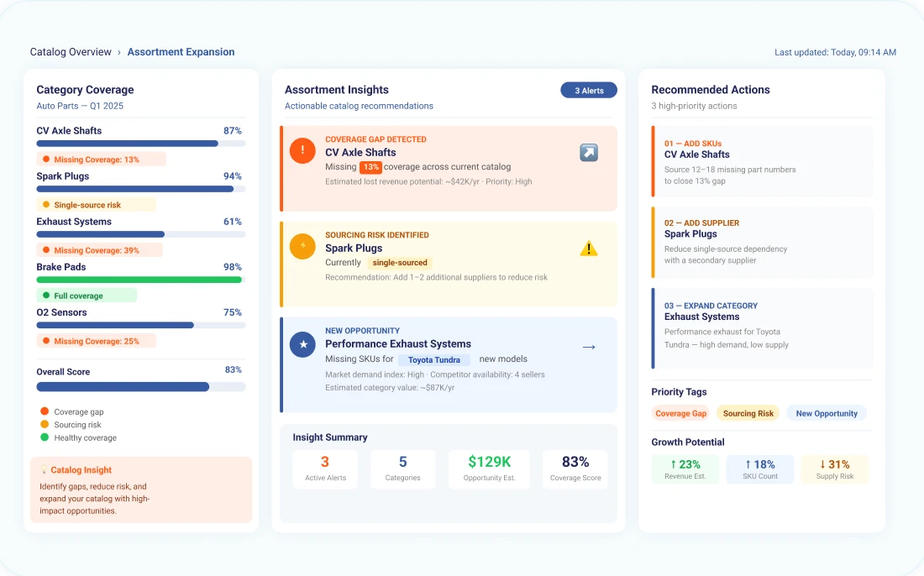Click the yellow warning triangle icon
The image size is (924, 576).
(x=589, y=249)
